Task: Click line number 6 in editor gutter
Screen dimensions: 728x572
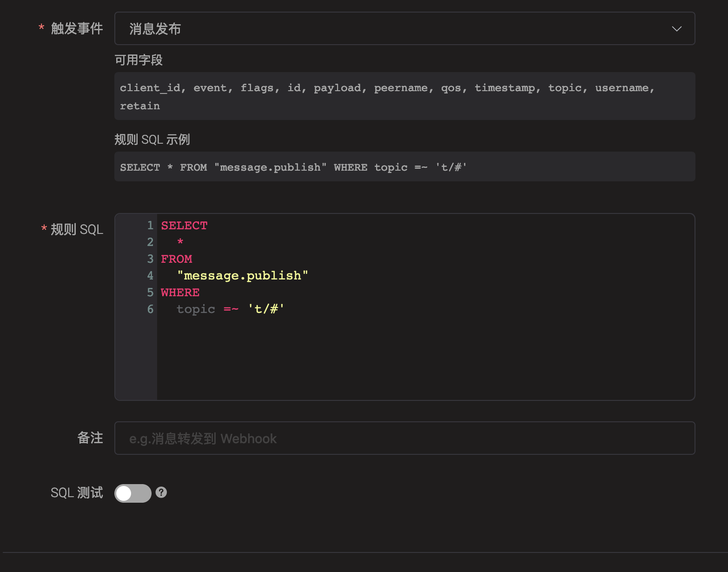Action: pos(150,309)
